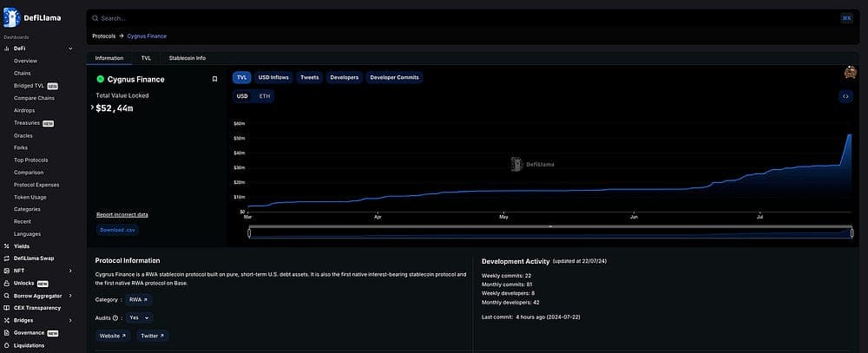Click the DeFi chart icon in sidebar
The height and width of the screenshot is (353, 868).
7,49
